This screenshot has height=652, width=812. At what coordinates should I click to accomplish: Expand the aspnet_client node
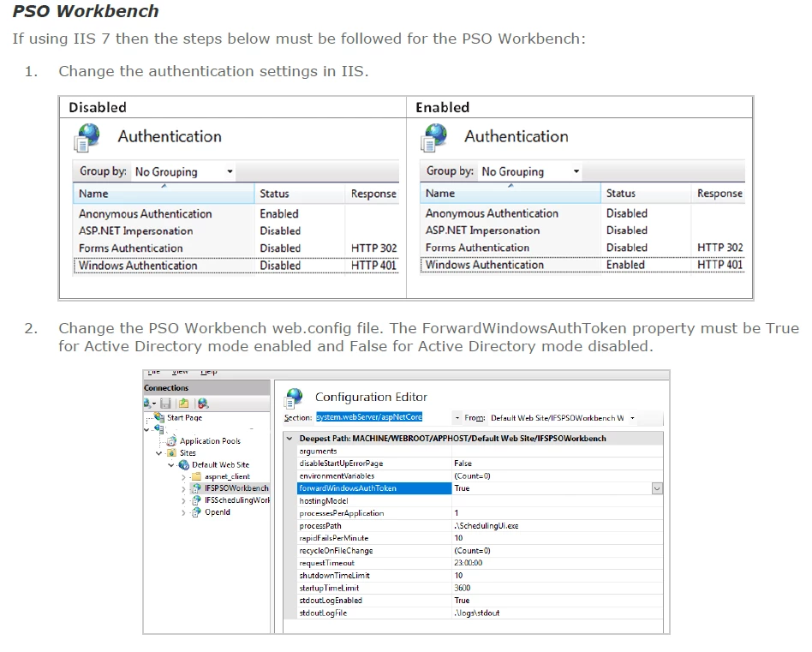[x=183, y=477]
